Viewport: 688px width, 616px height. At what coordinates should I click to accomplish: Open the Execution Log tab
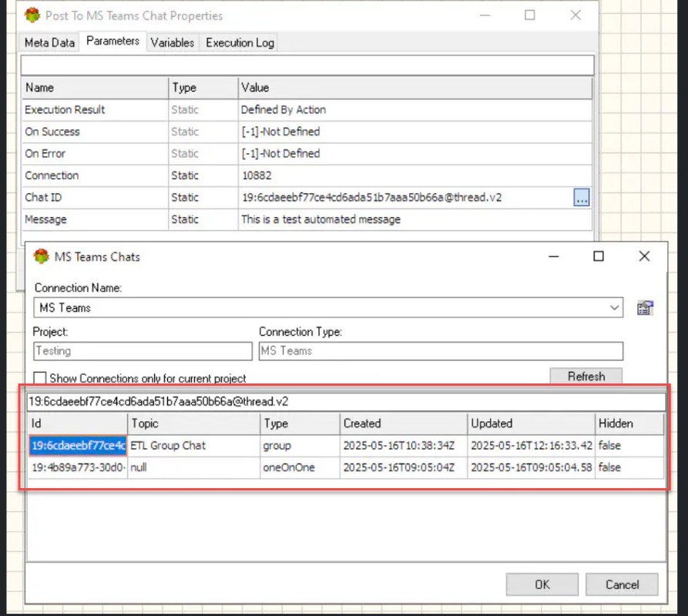[x=240, y=42]
